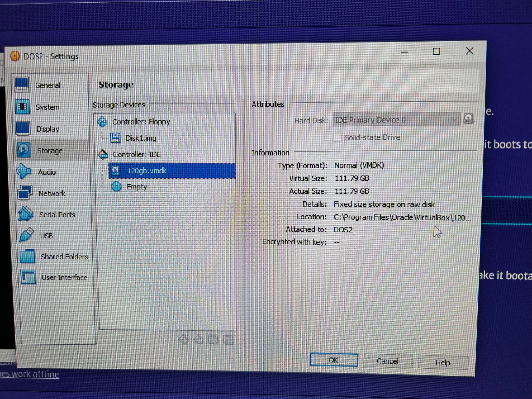Select the 120gb.vmdk hard disk entry
Image resolution: width=532 pixels, height=399 pixels.
172,171
